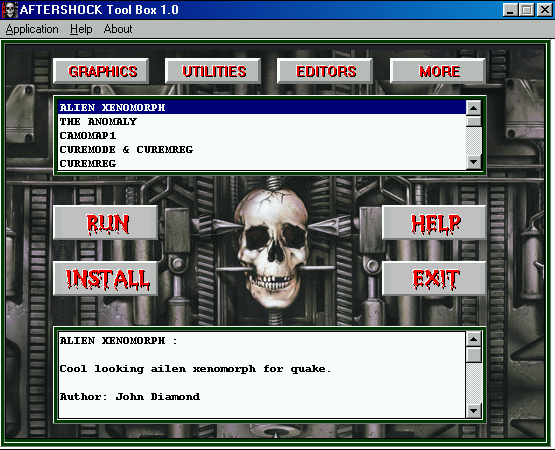Screen dimensions: 555x450
Task: Select CUREMODE & CUREMREG list entry
Action: coord(262,149)
